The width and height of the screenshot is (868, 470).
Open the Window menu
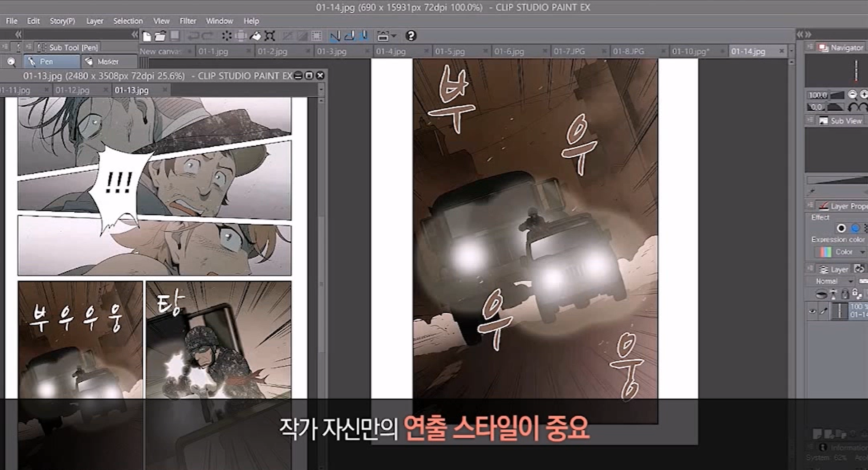(219, 21)
